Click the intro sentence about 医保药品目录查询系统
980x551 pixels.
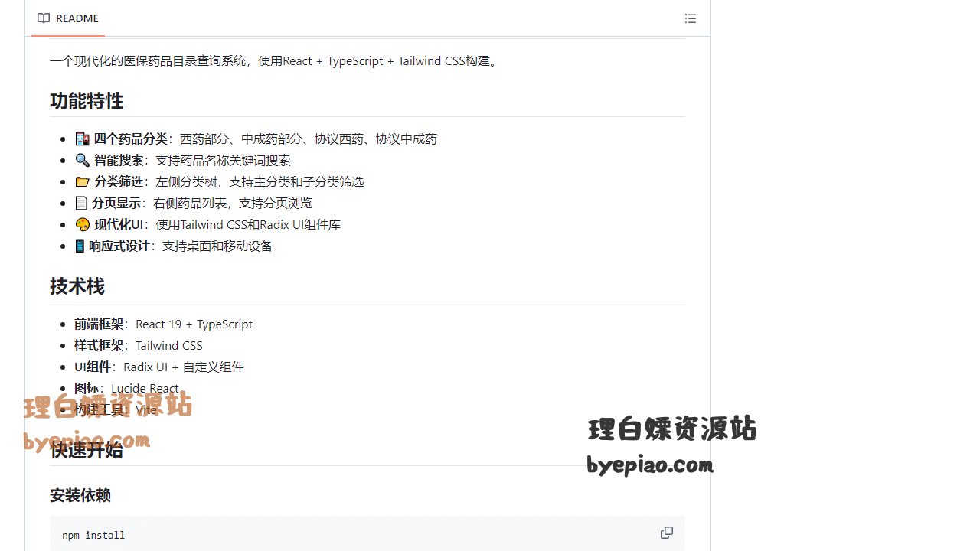tap(276, 60)
